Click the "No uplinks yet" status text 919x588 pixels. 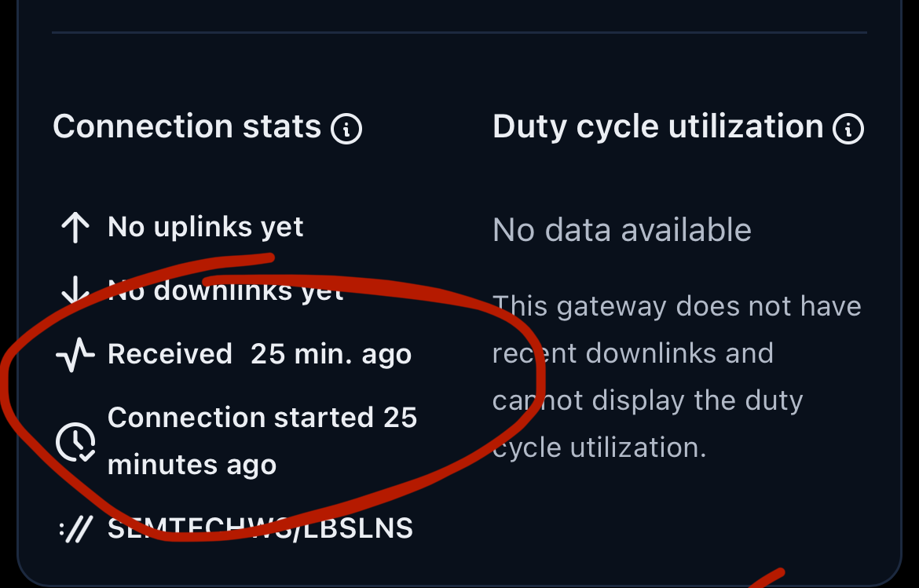click(206, 227)
